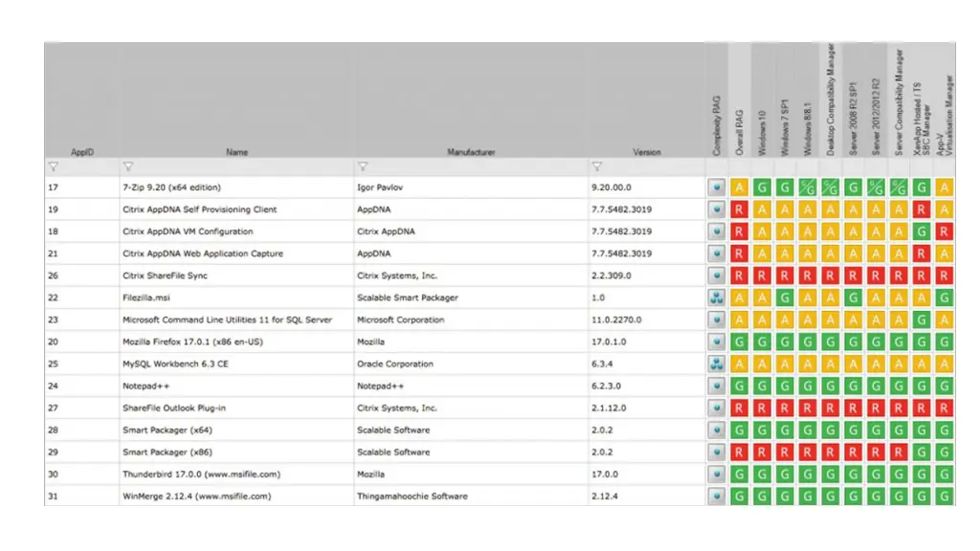Viewport: 980px width, 551px height.
Task: Select "Microsoft Command Line Utilities 11 for SQL Server"
Action: click(x=228, y=320)
